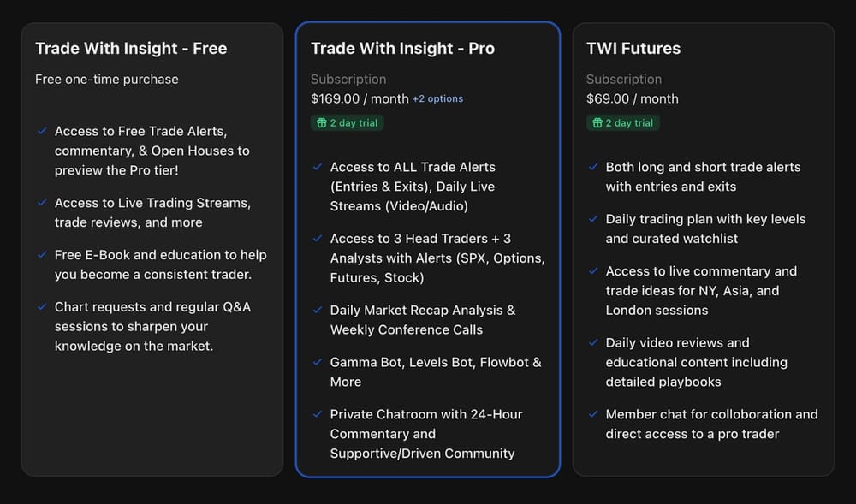Click the $69.00 / month price text
Image resolution: width=856 pixels, height=504 pixels.
[633, 98]
